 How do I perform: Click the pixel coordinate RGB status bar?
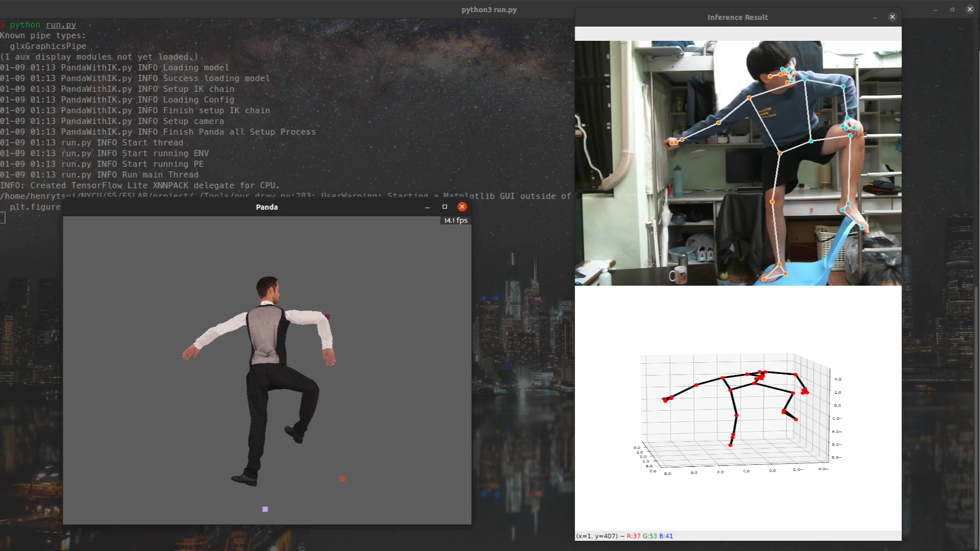pos(625,536)
